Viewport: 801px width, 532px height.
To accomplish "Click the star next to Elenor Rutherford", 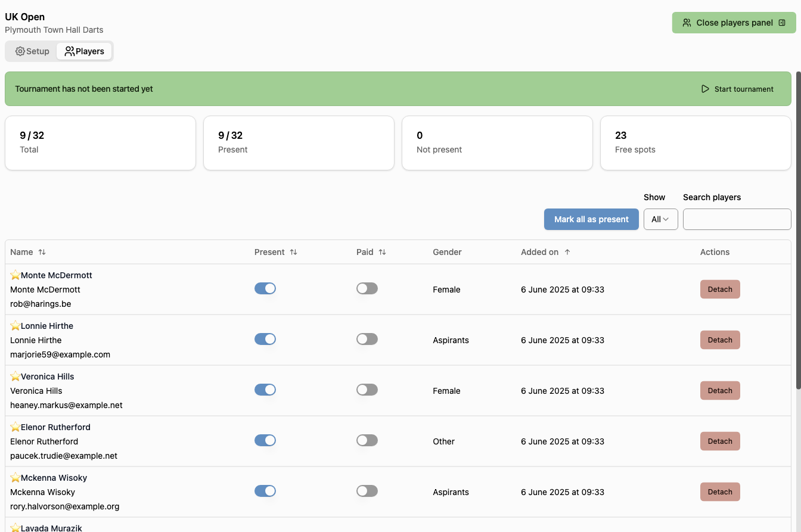I will pos(15,427).
